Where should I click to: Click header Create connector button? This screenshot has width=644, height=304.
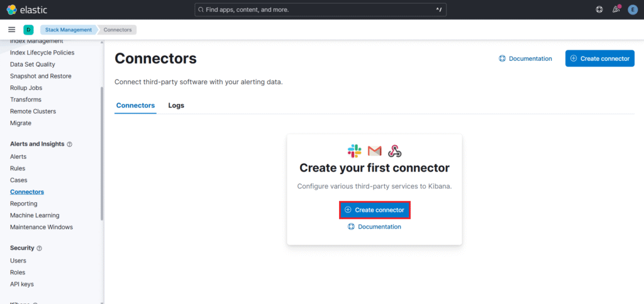coord(599,58)
